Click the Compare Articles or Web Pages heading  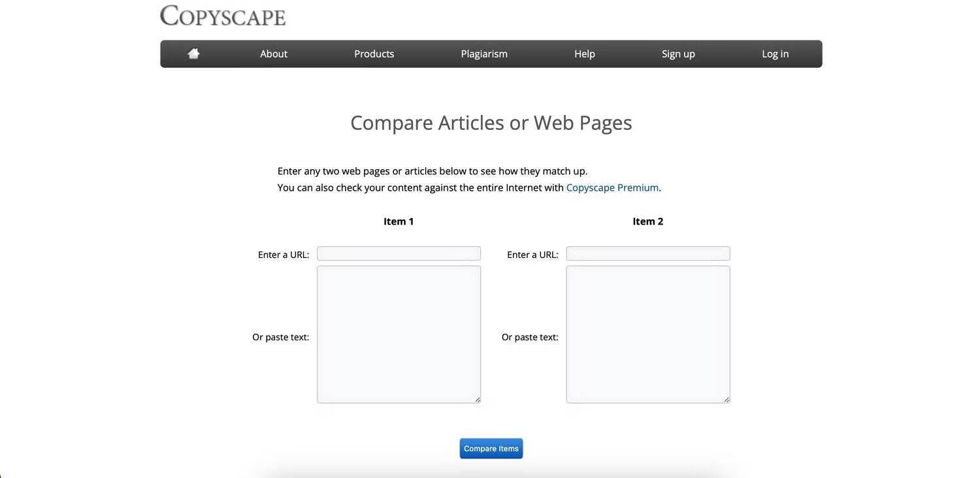pyautogui.click(x=491, y=123)
